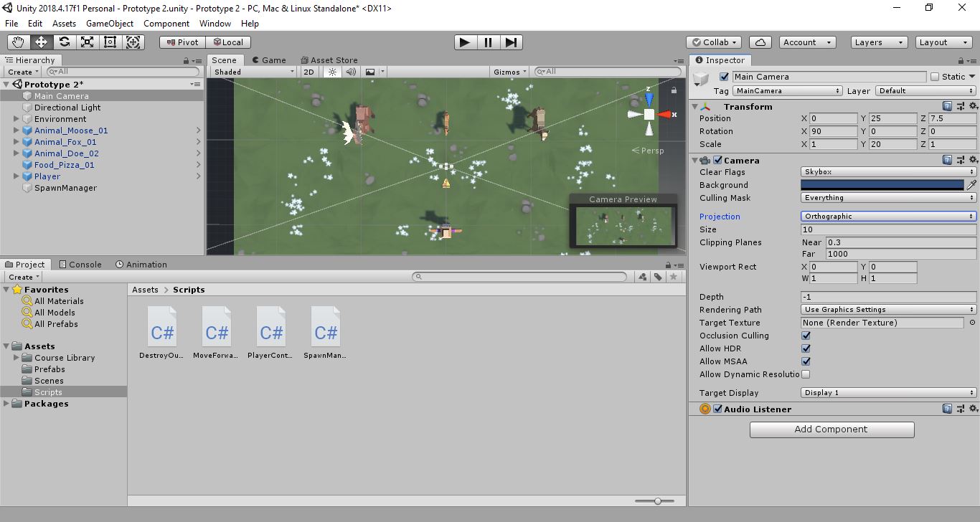Open the Window menu
The image size is (980, 522).
point(215,24)
